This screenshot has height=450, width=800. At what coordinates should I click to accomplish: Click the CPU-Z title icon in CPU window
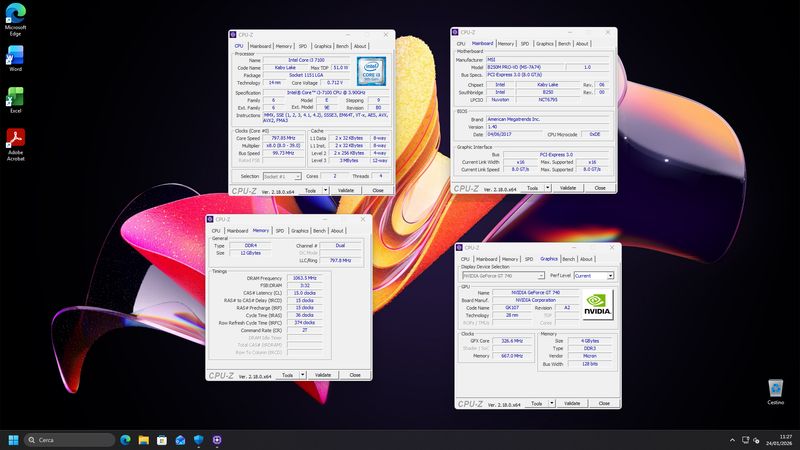[233, 35]
